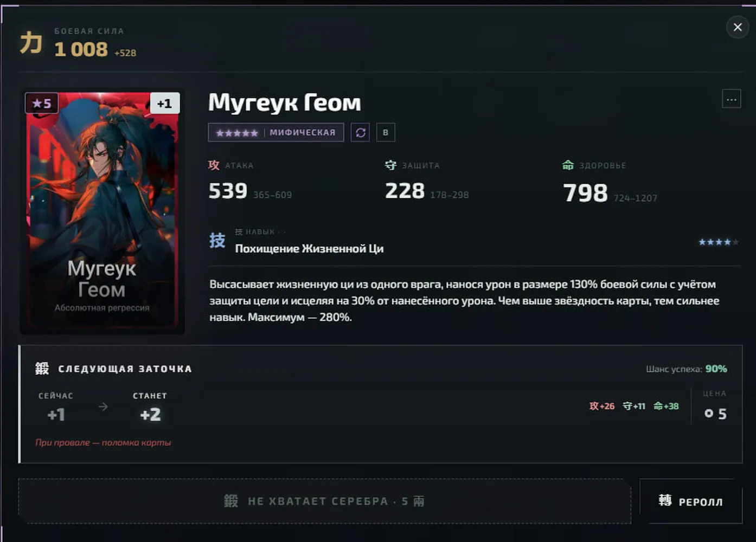Click the defense kanji icon next to Защита

390,165
